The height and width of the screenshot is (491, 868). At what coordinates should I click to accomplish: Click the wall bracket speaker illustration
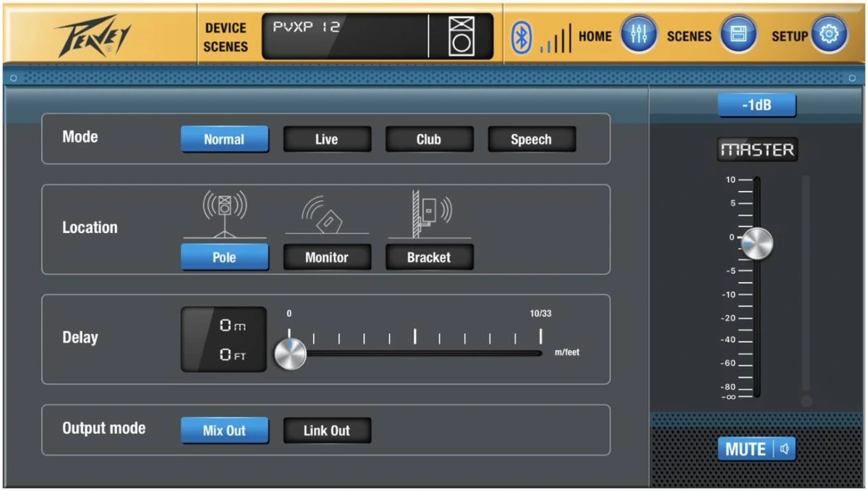(x=429, y=213)
